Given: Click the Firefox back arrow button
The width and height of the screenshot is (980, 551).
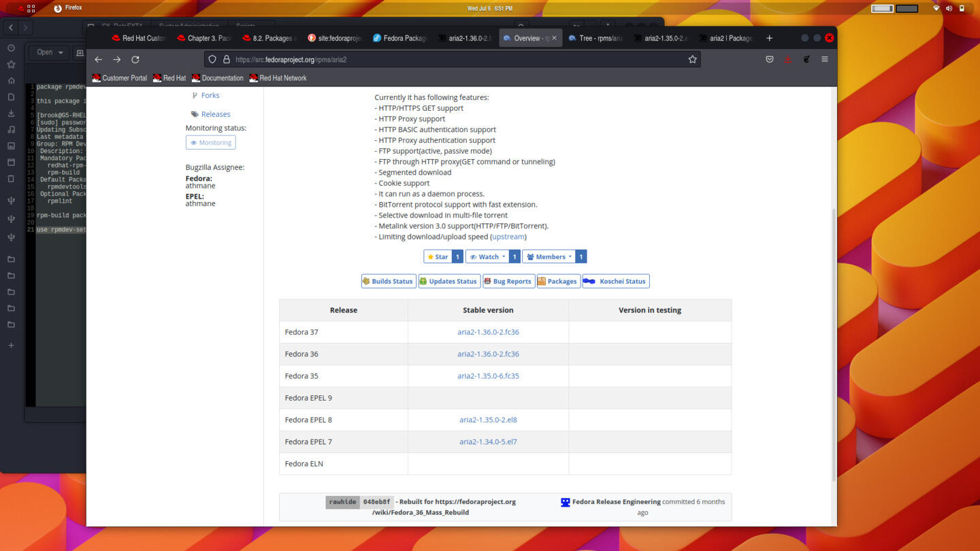Looking at the screenshot, I should click(x=99, y=59).
